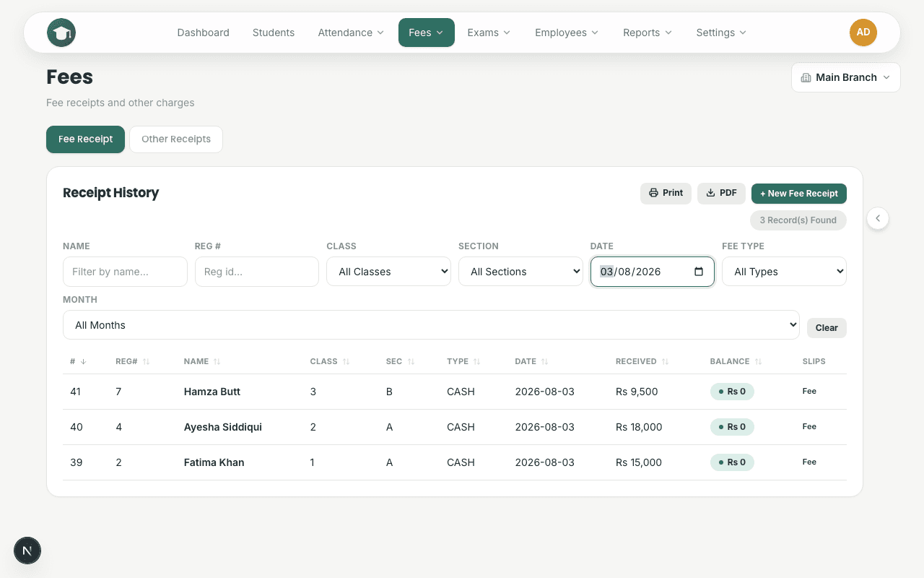Click receipt number 41

[76, 392]
